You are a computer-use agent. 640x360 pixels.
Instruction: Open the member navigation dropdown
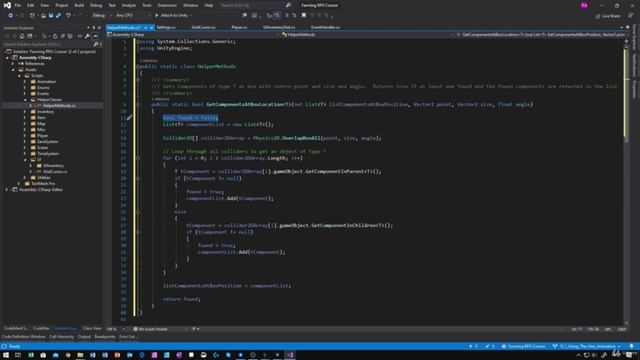coord(541,35)
